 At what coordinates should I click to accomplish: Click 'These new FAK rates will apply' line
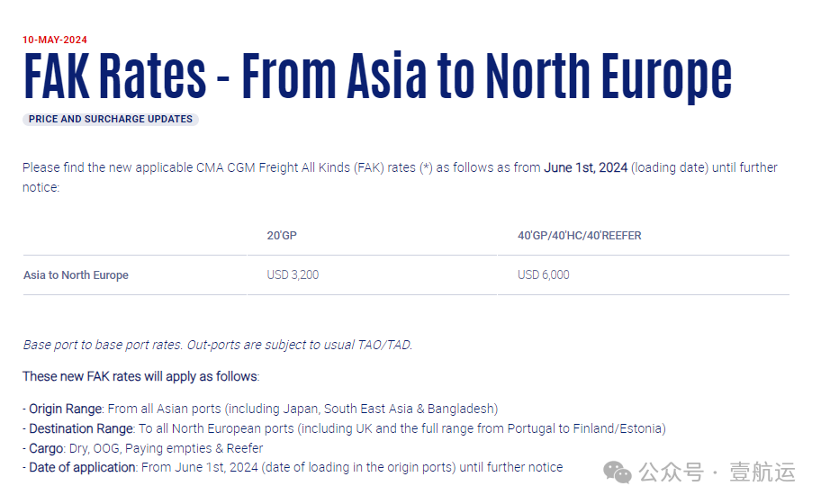click(x=140, y=376)
